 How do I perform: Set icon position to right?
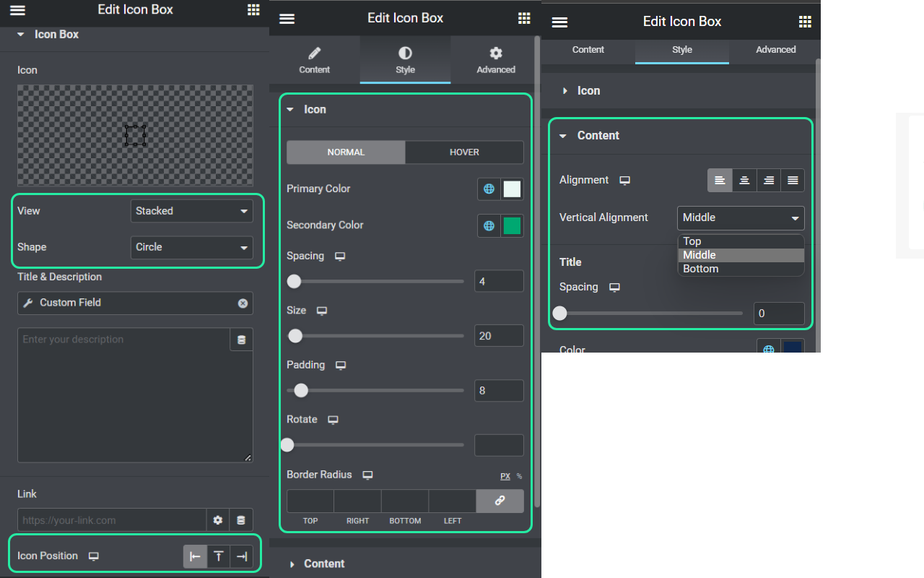click(x=242, y=556)
